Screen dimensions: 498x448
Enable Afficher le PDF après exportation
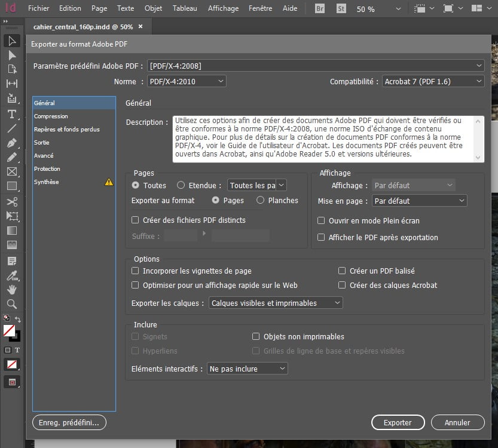322,237
